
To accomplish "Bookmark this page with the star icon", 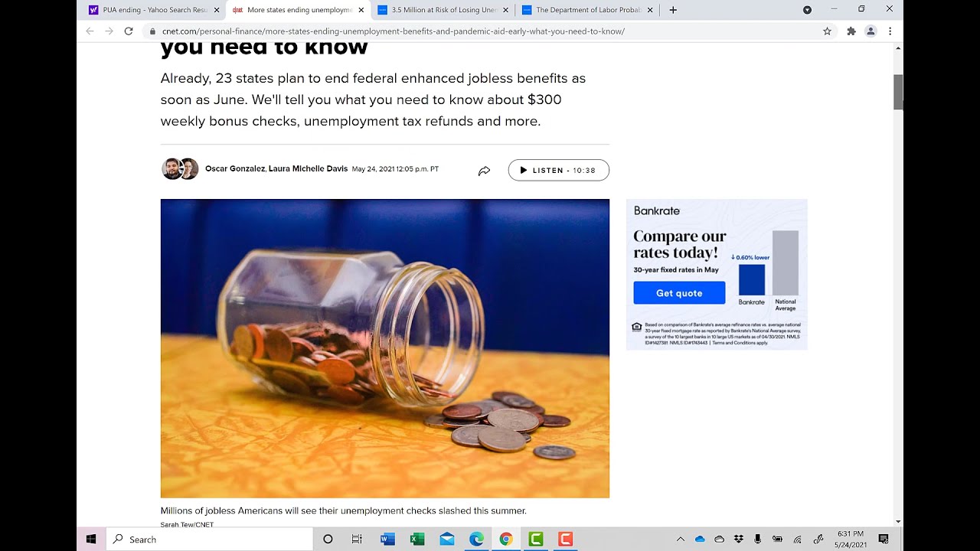I will pos(827,31).
